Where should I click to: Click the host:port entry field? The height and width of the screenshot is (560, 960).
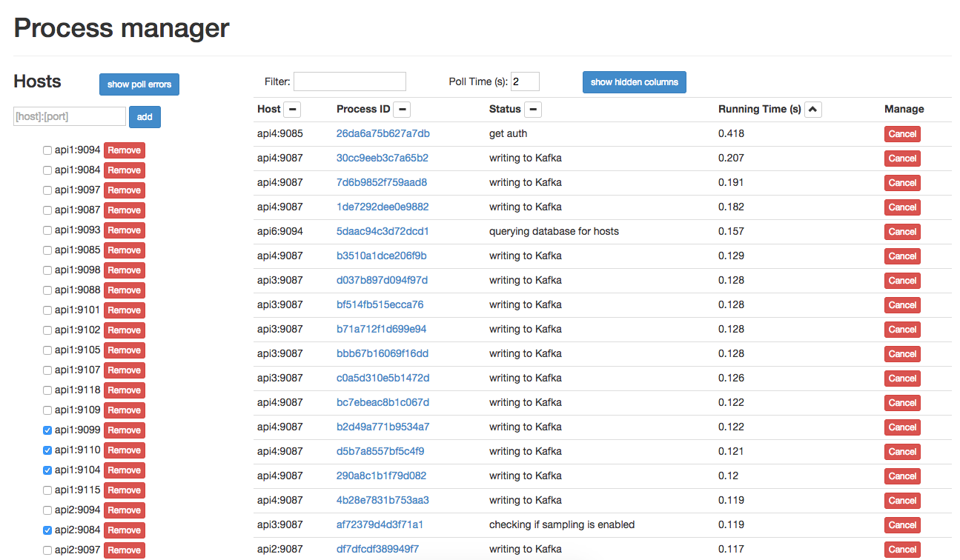pyautogui.click(x=70, y=116)
